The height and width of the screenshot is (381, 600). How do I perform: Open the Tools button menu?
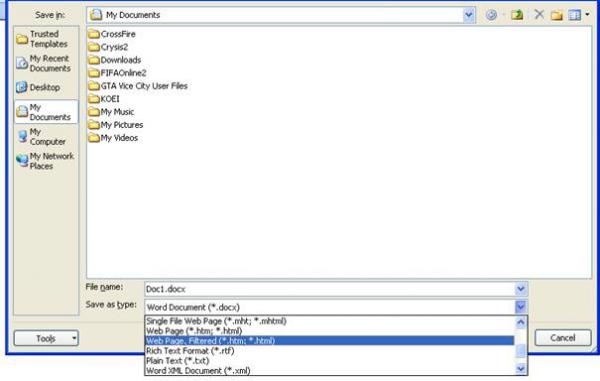coord(46,338)
